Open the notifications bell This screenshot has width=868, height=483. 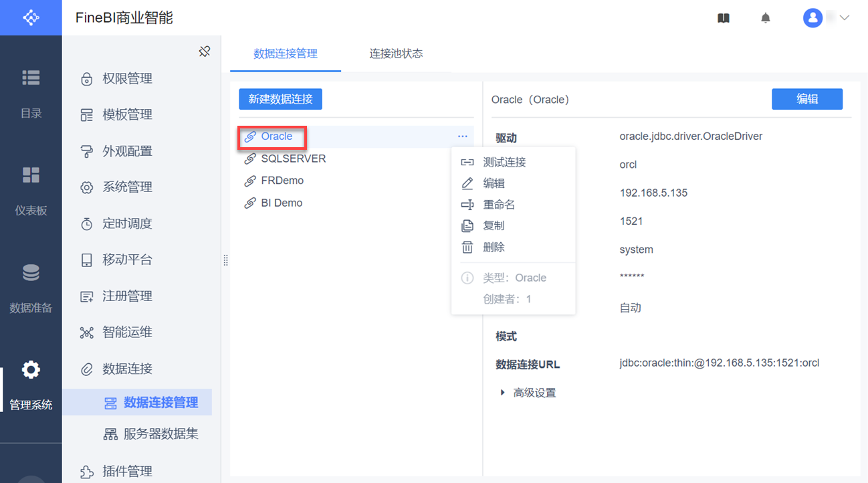pos(766,18)
